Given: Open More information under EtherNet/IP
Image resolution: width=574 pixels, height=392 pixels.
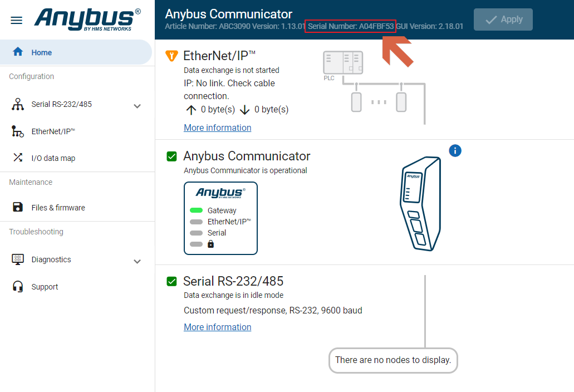Looking at the screenshot, I should [x=218, y=128].
